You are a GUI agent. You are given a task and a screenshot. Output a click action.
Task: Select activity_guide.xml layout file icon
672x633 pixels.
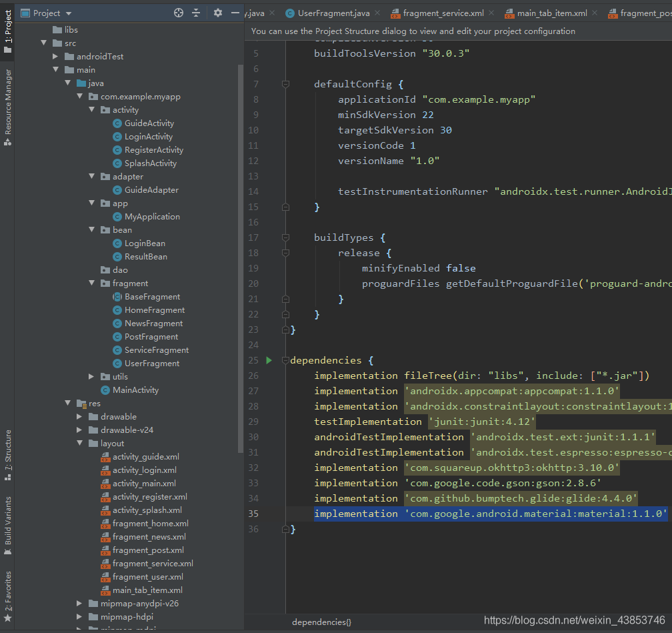(x=105, y=457)
